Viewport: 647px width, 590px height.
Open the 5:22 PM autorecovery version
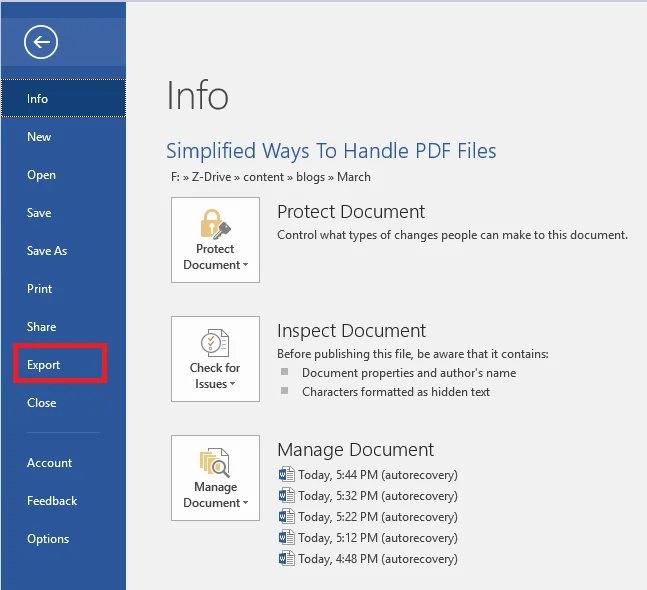[x=379, y=517]
